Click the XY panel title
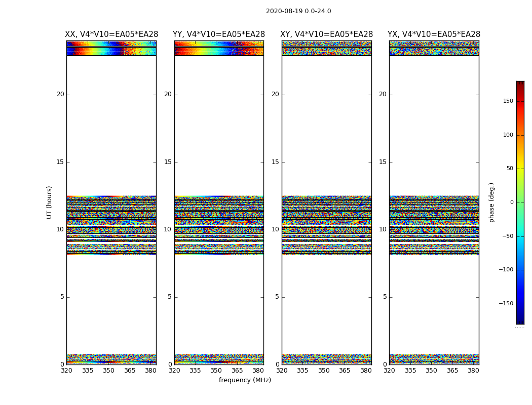Image resolution: width=532 pixels, height=405 pixels. coord(327,34)
